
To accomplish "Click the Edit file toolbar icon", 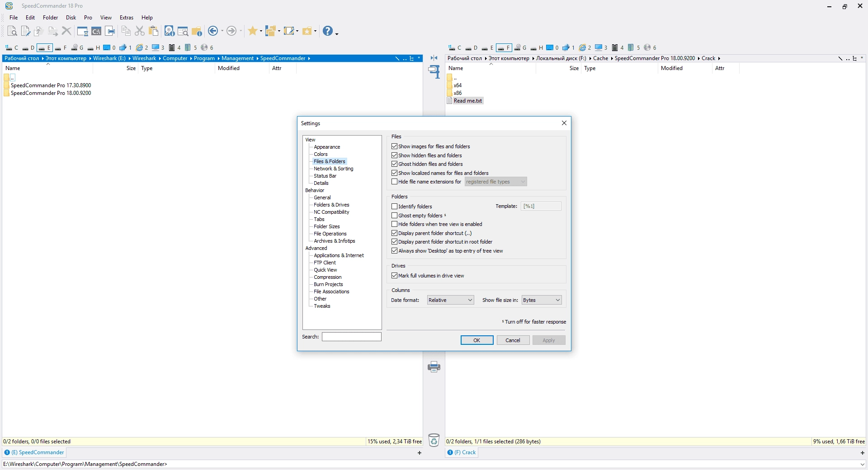I will click(x=26, y=31).
